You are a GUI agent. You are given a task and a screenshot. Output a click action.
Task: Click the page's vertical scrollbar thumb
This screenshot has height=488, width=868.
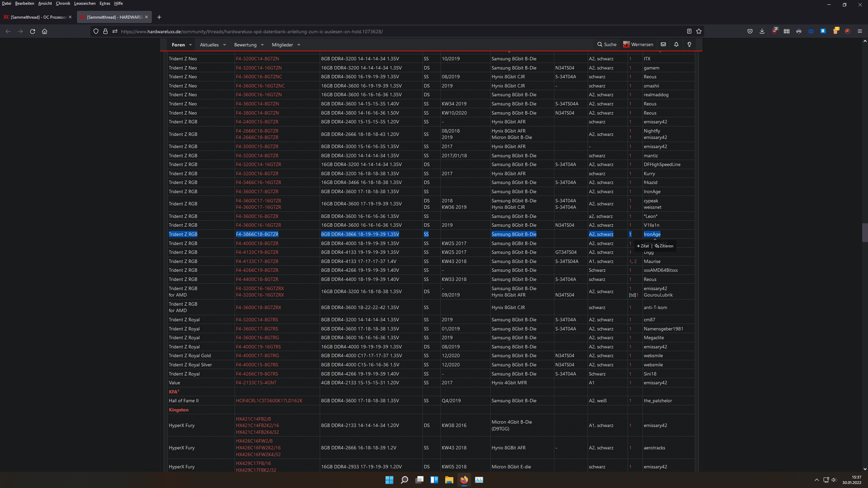pyautogui.click(x=865, y=232)
